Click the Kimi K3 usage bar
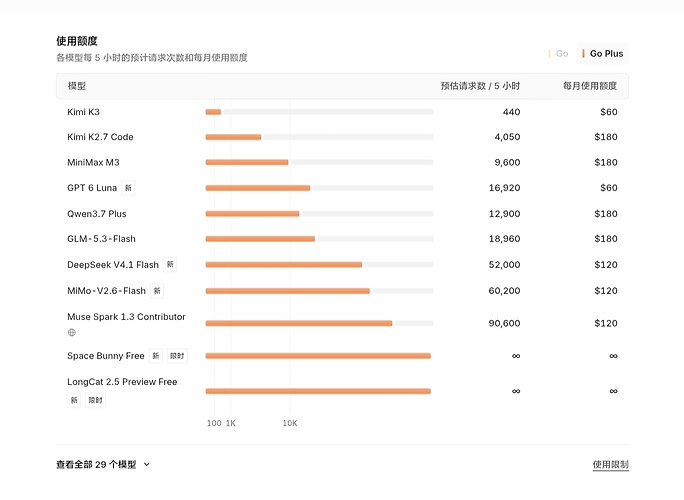Image resolution: width=684 pixels, height=500 pixels. 319,112
